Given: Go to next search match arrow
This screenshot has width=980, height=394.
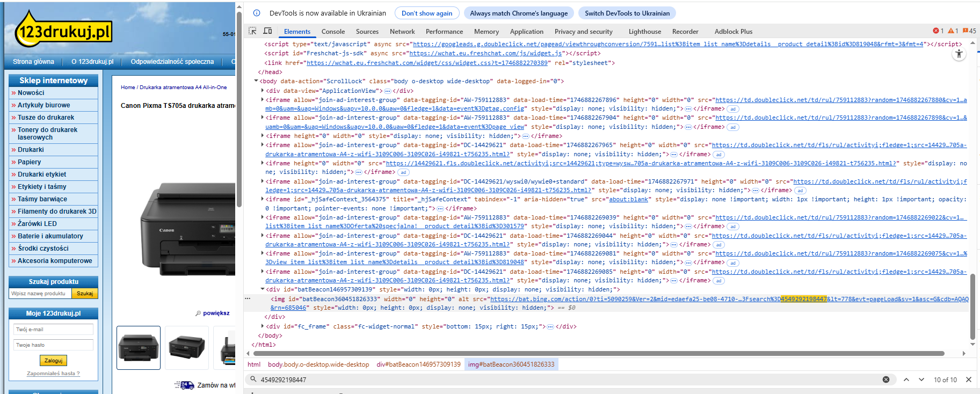Looking at the screenshot, I should tap(921, 380).
